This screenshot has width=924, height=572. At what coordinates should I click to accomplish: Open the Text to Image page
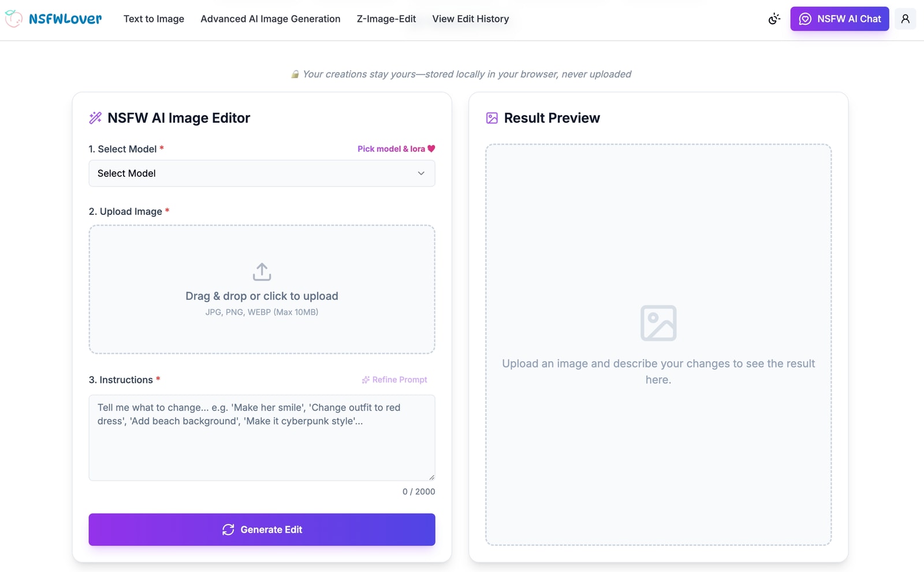(x=154, y=19)
